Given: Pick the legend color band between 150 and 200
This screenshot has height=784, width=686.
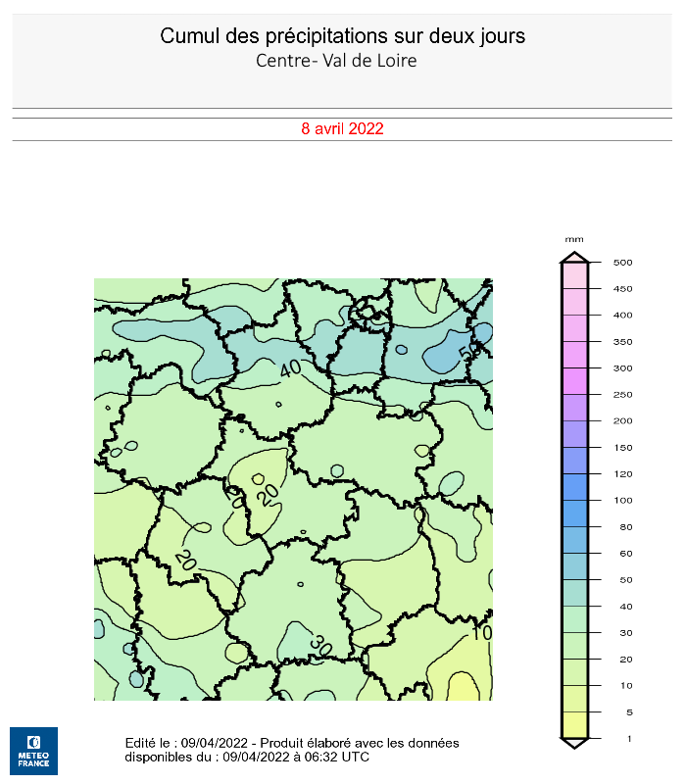Looking at the screenshot, I should point(574,434).
